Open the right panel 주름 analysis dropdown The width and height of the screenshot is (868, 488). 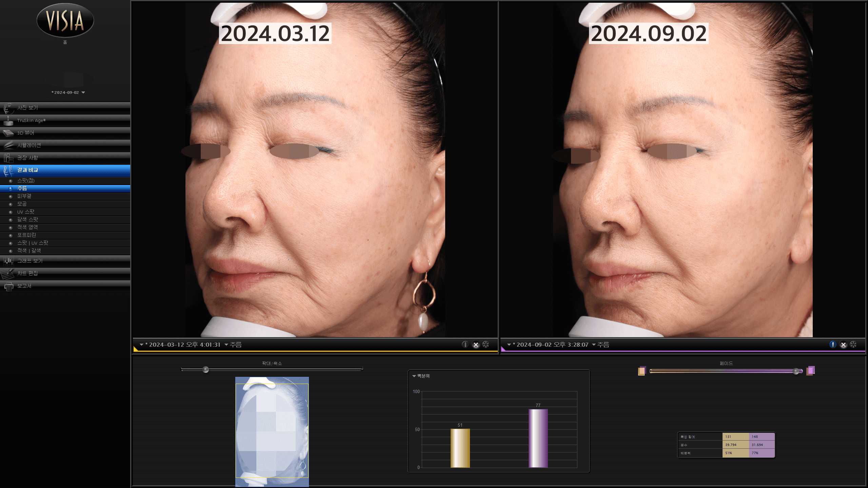tap(601, 345)
